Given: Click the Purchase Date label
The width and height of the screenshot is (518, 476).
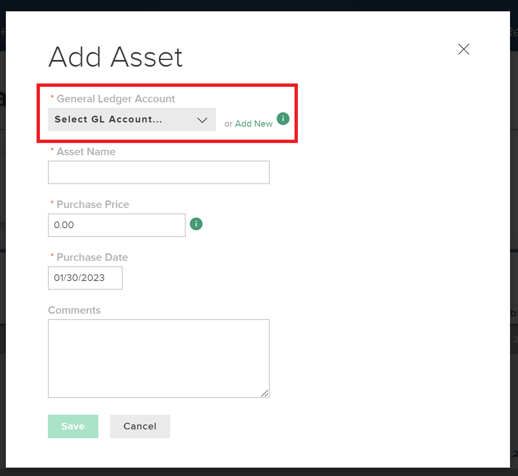Looking at the screenshot, I should click(92, 257).
